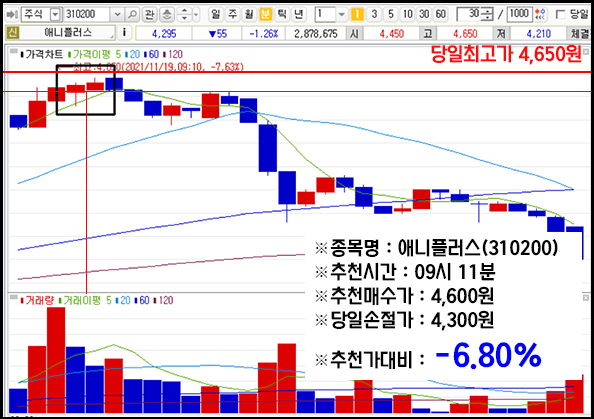Select 월 monthly chart period

click(249, 14)
